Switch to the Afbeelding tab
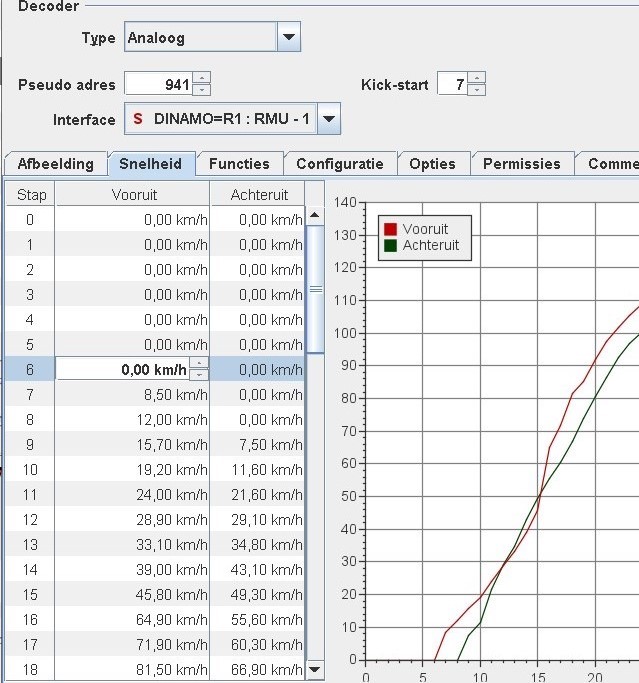 pos(56,164)
